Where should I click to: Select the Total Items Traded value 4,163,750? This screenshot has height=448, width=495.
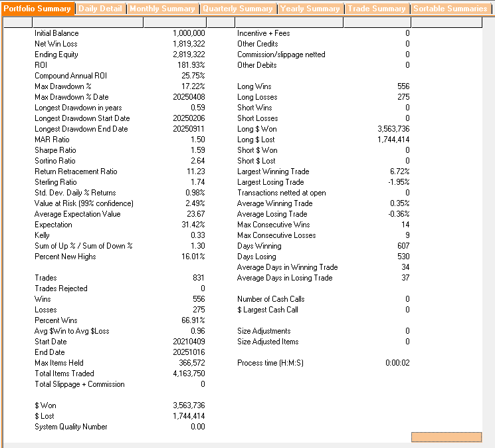[x=188, y=374]
